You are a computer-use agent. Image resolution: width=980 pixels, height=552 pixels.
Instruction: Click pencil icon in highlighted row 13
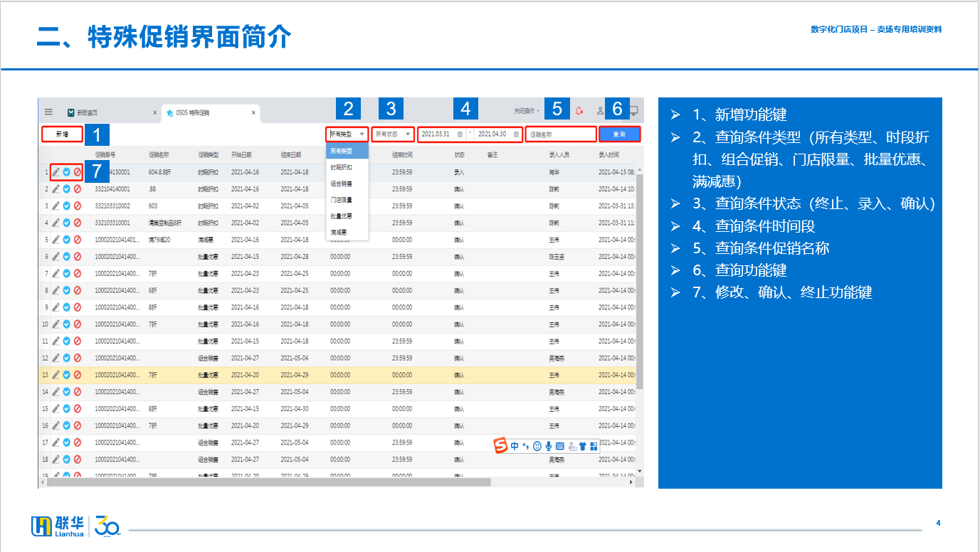[56, 375]
